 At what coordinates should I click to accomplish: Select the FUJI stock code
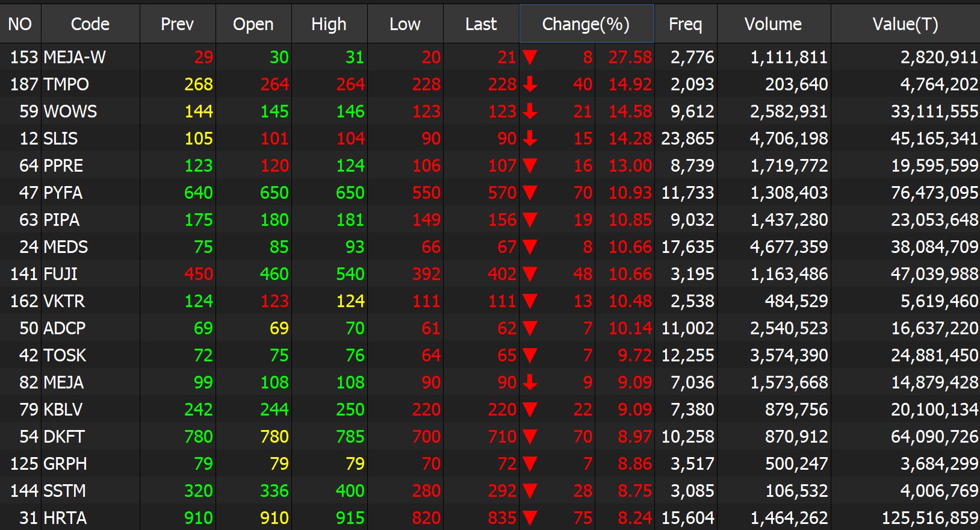60,274
